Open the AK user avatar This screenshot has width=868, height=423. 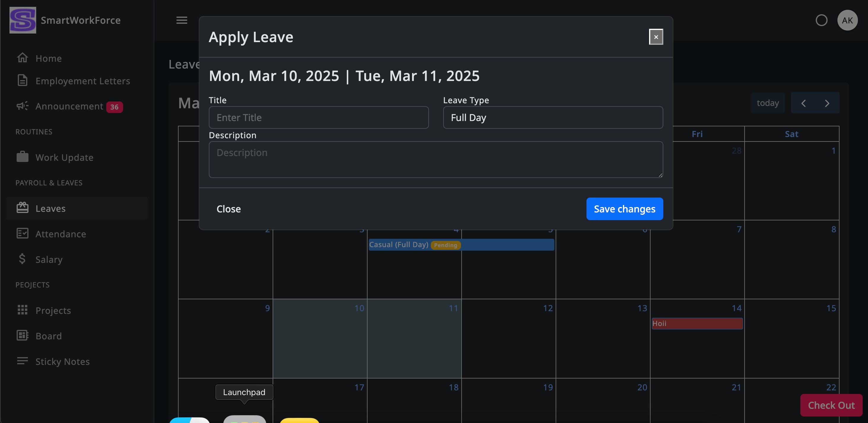pos(847,20)
